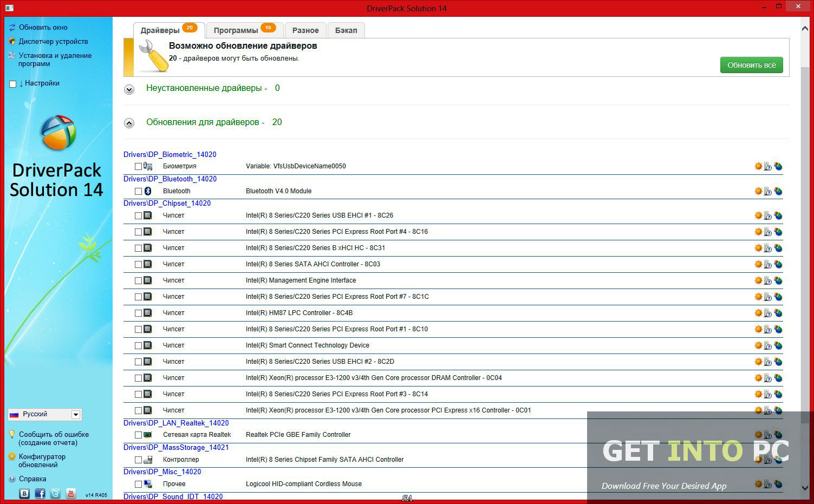Click the Обновить все button
This screenshot has width=814, height=504.
[x=751, y=65]
